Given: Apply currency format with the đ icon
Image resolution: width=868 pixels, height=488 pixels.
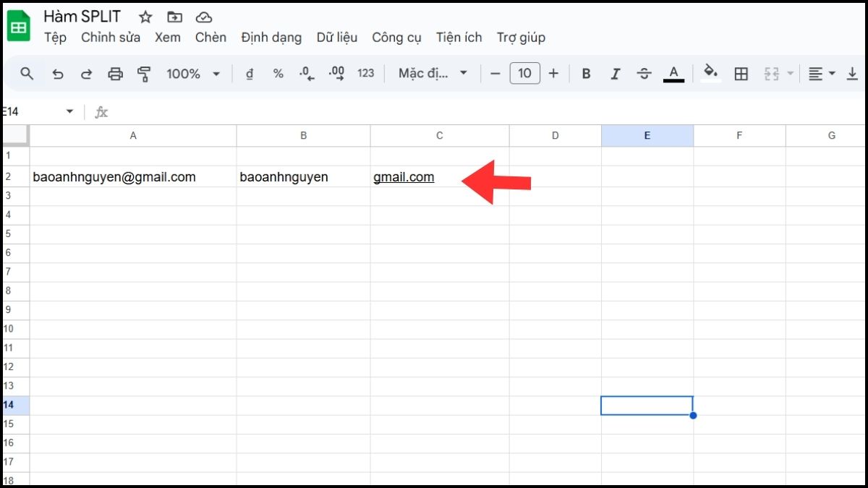Looking at the screenshot, I should tap(249, 73).
